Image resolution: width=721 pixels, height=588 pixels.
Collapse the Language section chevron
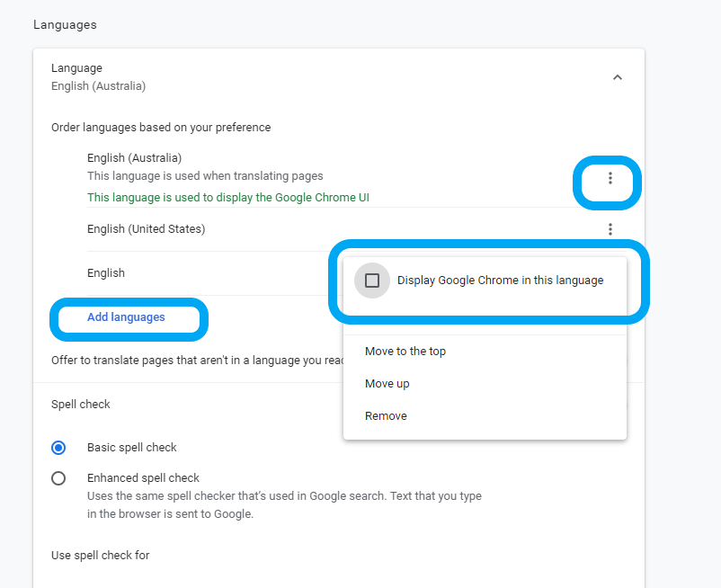[x=617, y=77]
